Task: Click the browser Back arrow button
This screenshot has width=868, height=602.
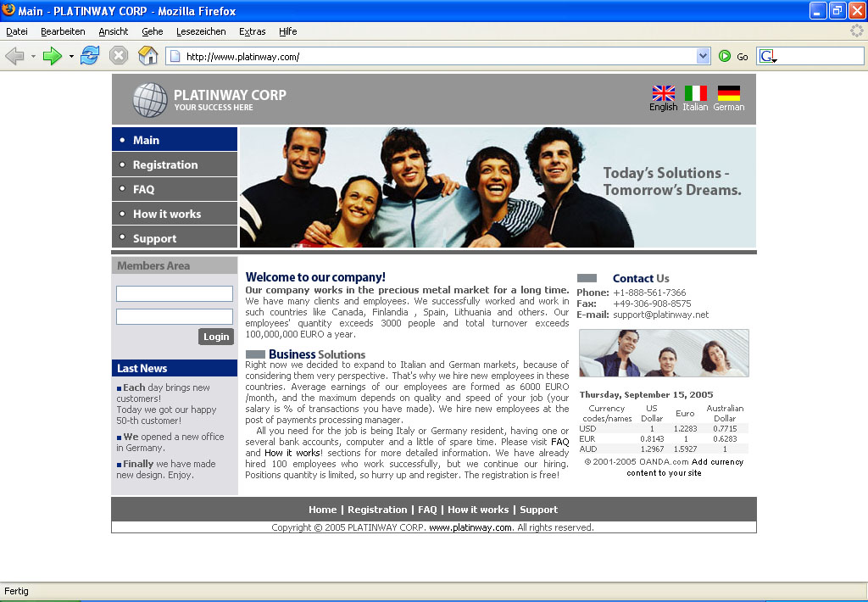Action: [15, 56]
